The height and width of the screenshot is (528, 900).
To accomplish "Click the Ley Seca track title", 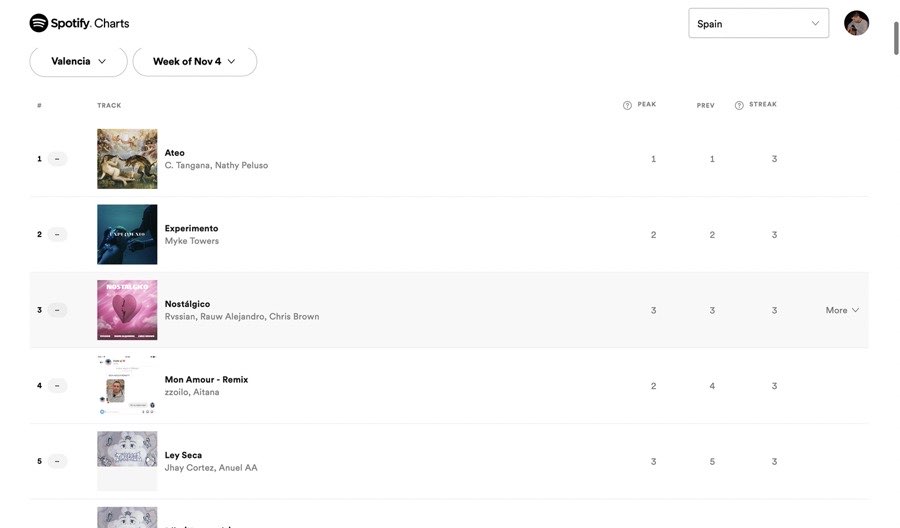I will pyautogui.click(x=183, y=455).
